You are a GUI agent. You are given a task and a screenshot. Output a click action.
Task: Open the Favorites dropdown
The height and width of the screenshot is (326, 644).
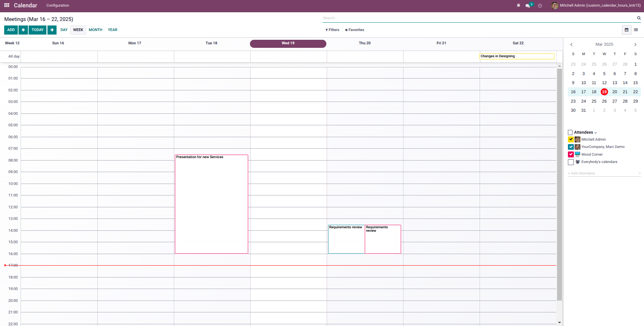(354, 30)
